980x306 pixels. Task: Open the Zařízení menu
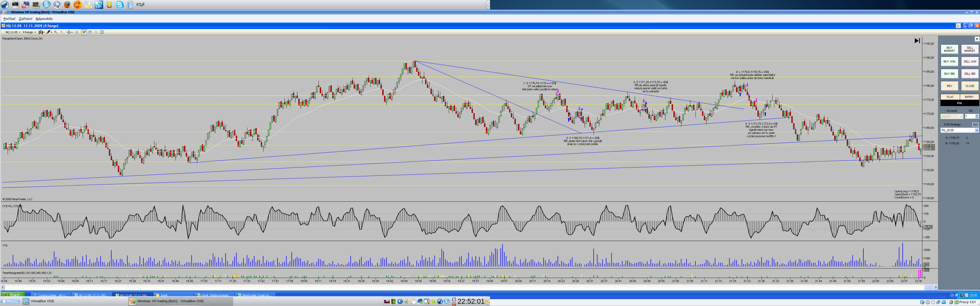tap(26, 19)
